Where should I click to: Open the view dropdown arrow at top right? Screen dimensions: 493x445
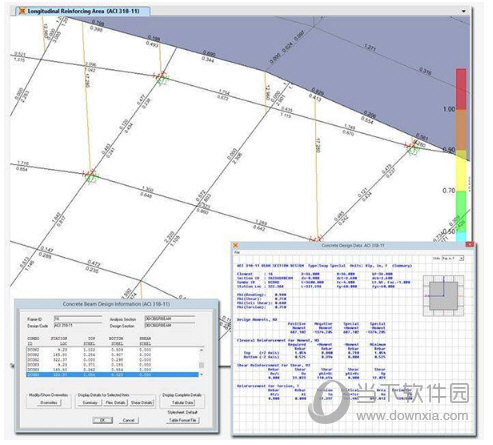pos(464,11)
